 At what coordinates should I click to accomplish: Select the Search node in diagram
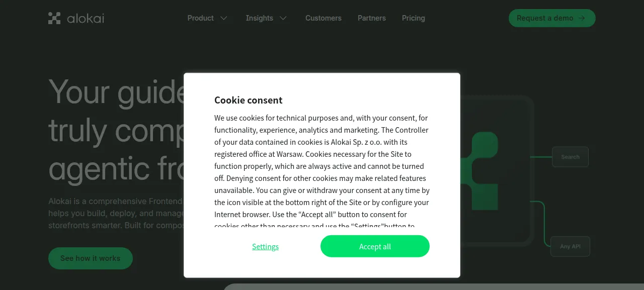coord(571,157)
